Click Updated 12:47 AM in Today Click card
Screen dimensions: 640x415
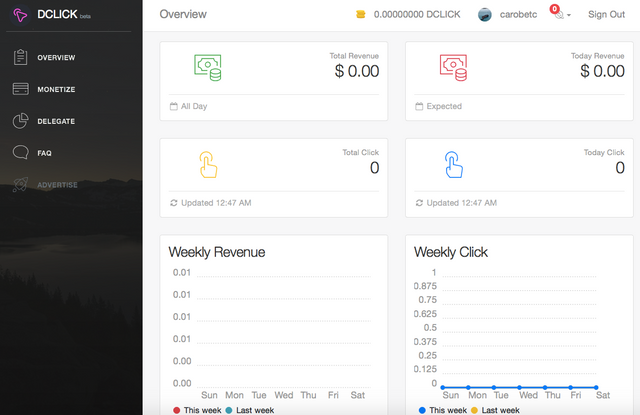pos(462,203)
